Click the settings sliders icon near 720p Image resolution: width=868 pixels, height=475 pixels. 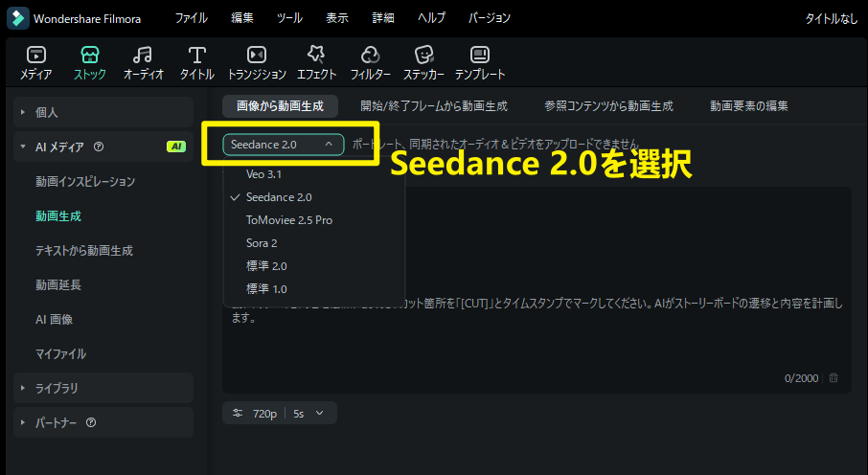click(238, 413)
